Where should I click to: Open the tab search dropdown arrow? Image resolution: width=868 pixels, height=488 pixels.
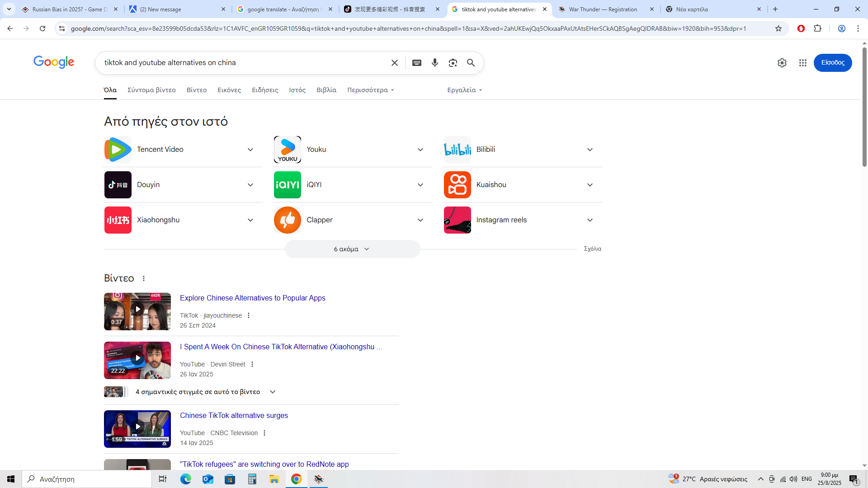click(9, 9)
